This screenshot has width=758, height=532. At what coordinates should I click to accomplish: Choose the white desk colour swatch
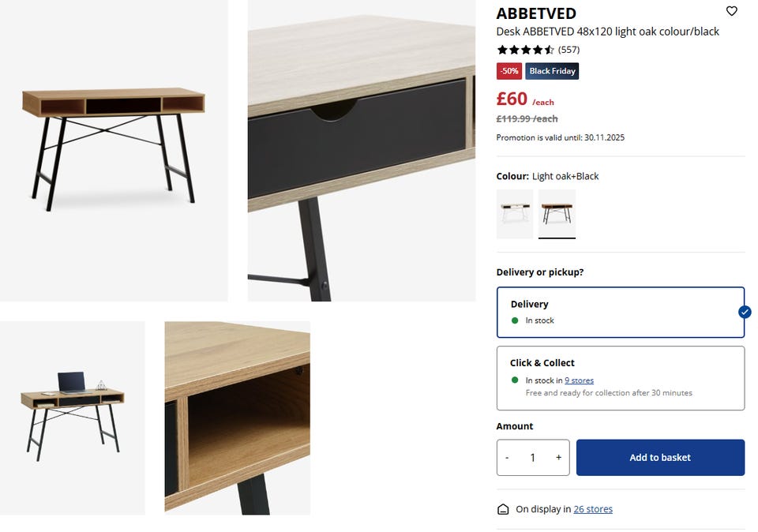tap(515, 213)
